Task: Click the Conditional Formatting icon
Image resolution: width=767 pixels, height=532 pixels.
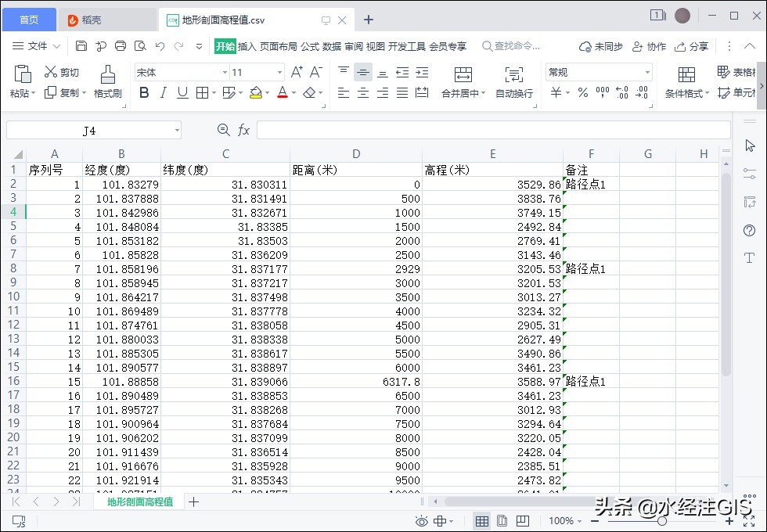Action: tap(686, 75)
